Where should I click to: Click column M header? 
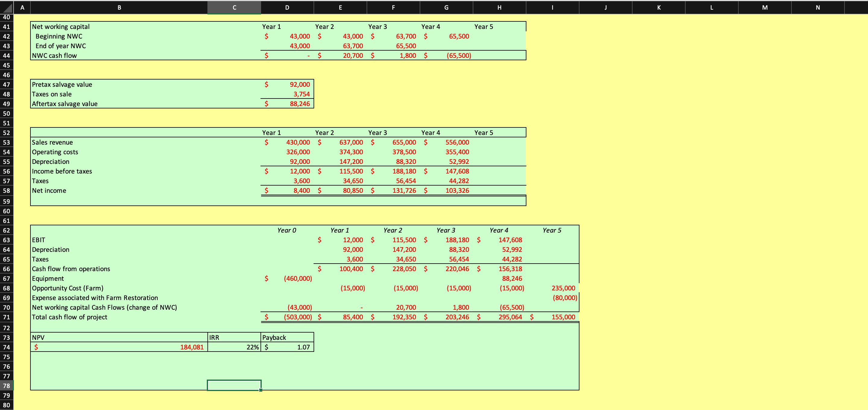click(764, 8)
